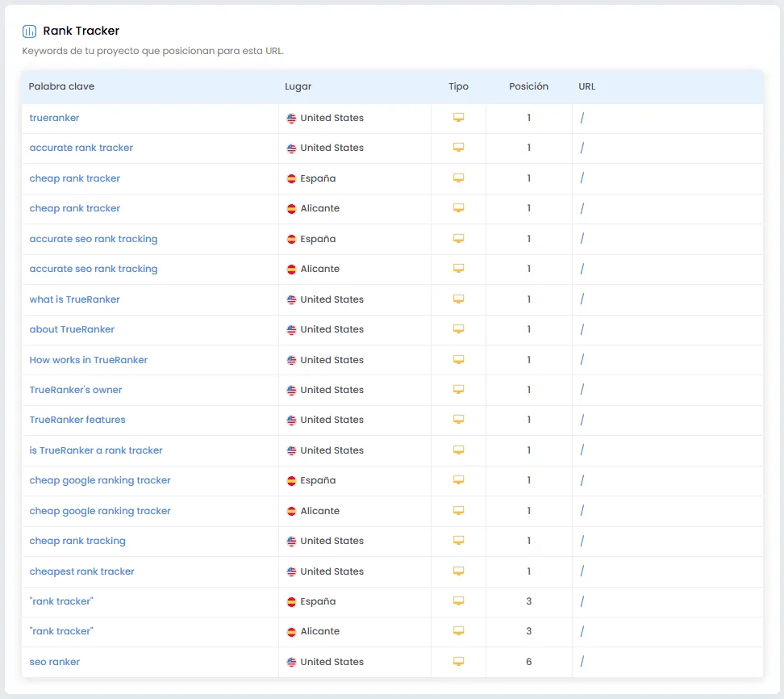This screenshot has width=784, height=699.
Task: Click United States text in TrueRanker's owner row
Action: [x=332, y=391]
